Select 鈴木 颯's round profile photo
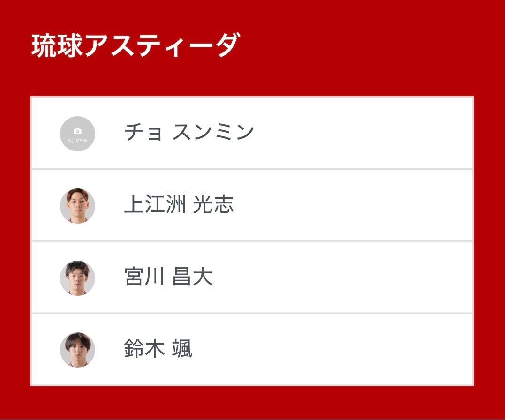This screenshot has height=420, width=505. [77, 350]
